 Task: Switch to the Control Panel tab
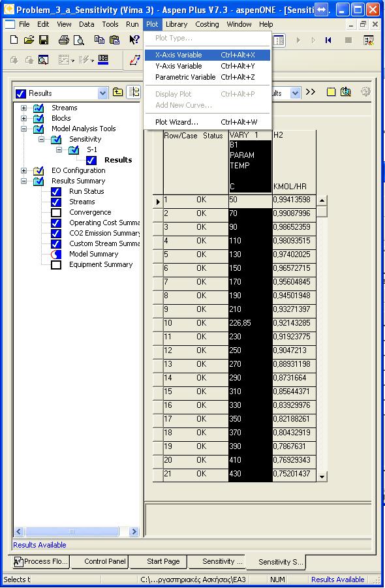coord(105,561)
